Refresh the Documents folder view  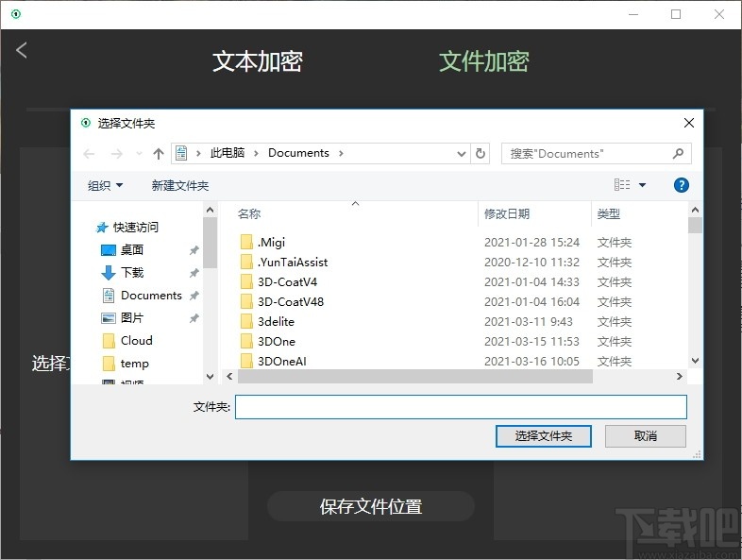[481, 153]
